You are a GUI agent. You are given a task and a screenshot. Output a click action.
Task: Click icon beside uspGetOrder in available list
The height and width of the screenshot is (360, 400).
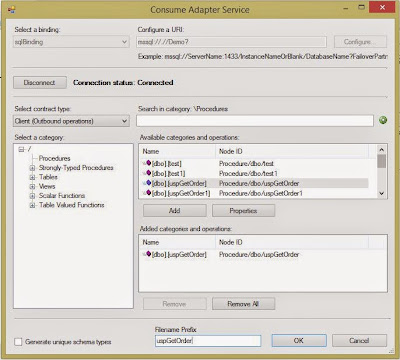(148, 183)
